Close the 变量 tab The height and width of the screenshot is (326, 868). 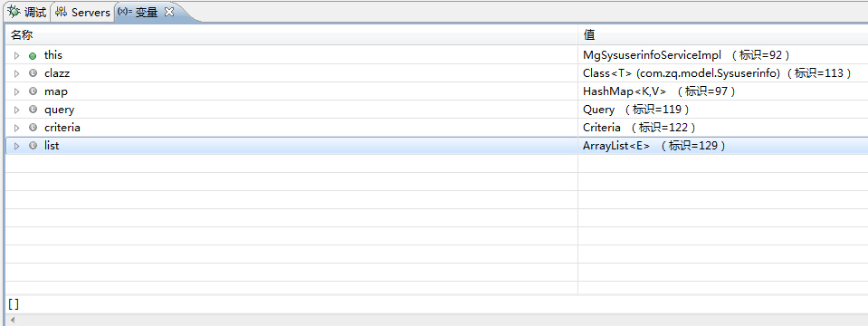(x=169, y=12)
